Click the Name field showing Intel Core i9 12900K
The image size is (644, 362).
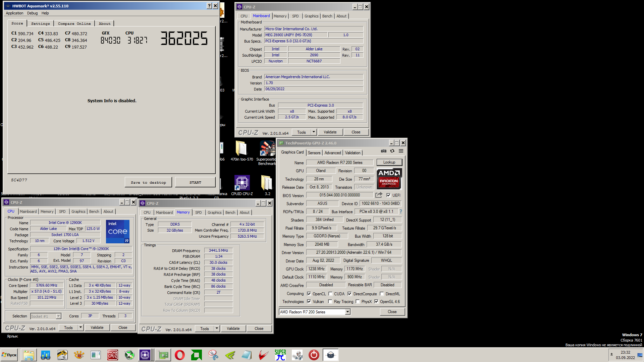pyautogui.click(x=65, y=223)
